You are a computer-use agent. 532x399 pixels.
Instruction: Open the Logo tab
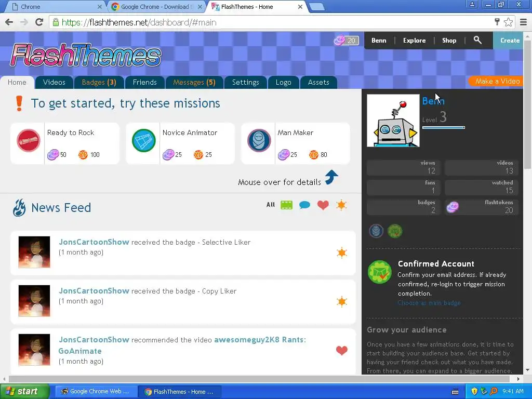point(284,83)
